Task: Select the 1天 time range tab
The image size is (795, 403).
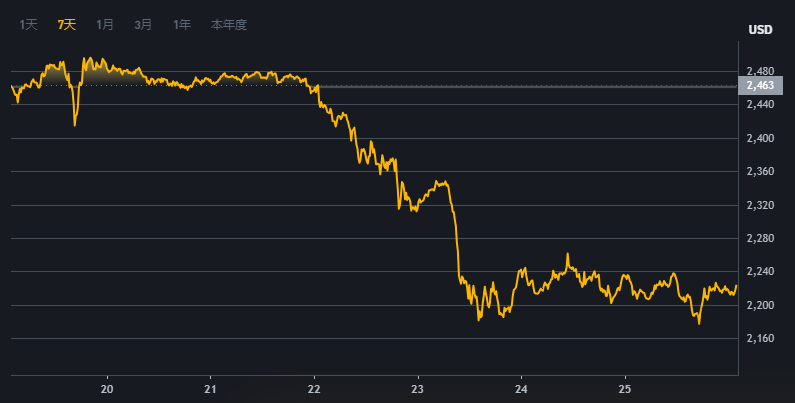Action: [28, 25]
